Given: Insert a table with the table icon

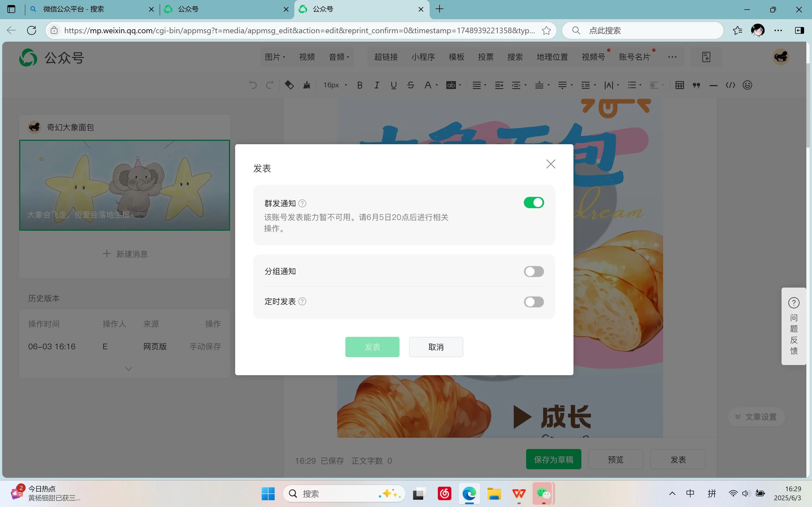Looking at the screenshot, I should point(679,85).
